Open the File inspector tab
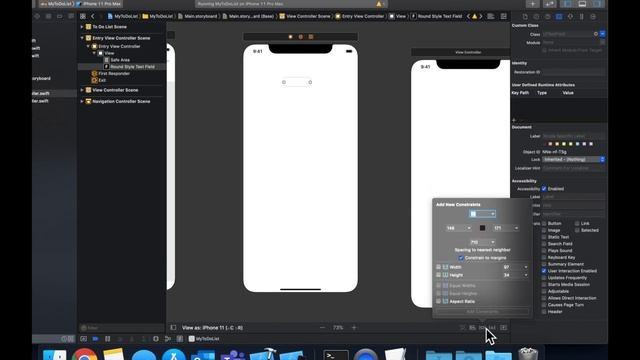Viewport: 640px width, 360px height. 525,17
